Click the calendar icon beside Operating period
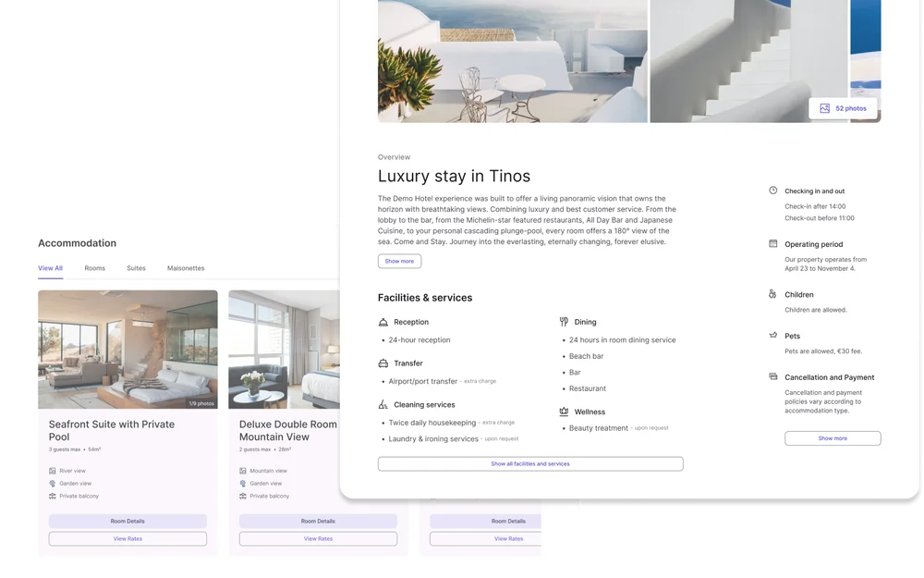 point(773,243)
